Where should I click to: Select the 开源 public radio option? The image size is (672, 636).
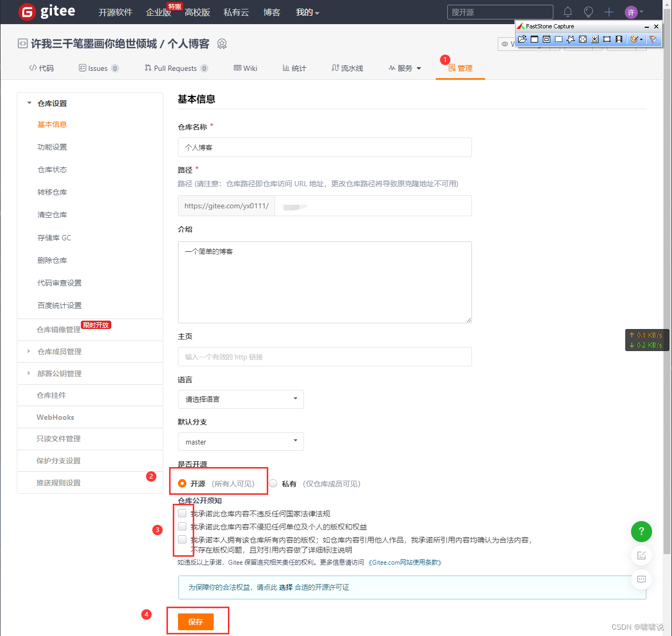point(182,483)
